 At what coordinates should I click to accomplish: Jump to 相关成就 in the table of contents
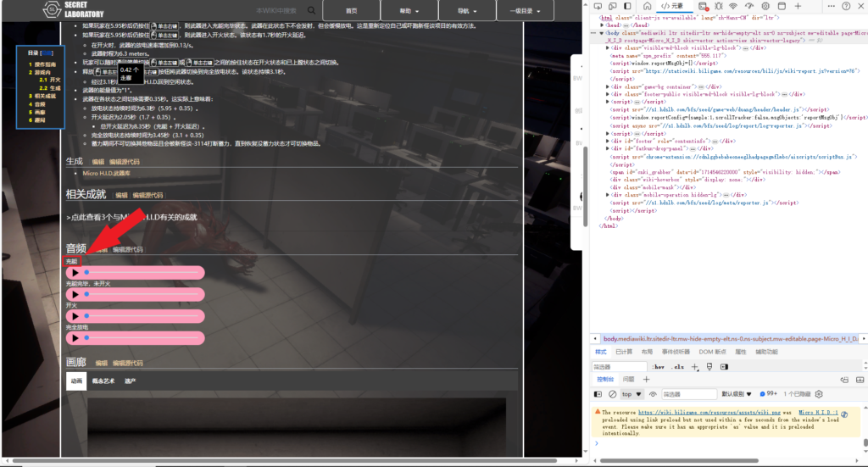42,97
